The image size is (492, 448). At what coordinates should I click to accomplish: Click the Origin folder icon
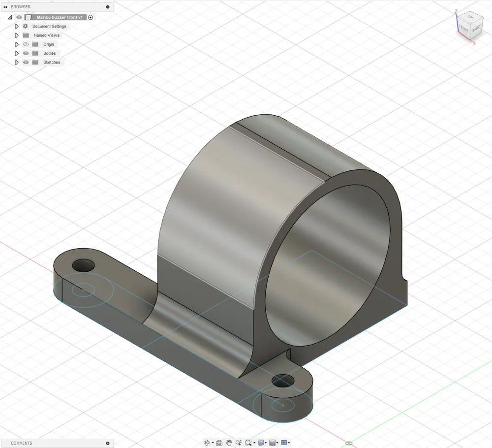click(35, 44)
